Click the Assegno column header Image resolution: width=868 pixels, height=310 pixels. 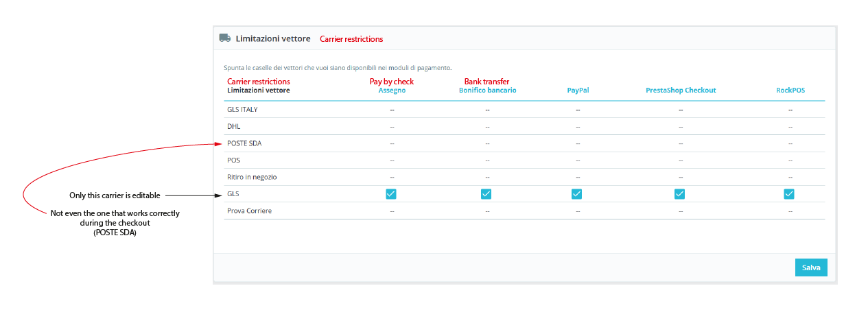pyautogui.click(x=392, y=91)
